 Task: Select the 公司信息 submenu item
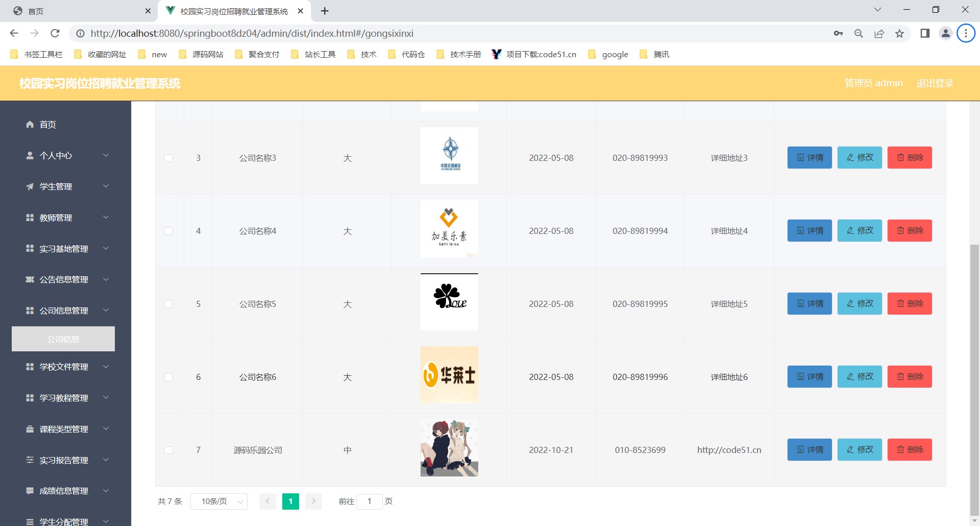(x=63, y=339)
